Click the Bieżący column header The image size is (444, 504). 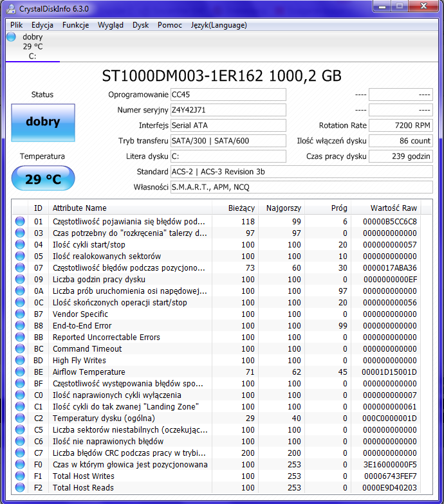[x=235, y=208]
